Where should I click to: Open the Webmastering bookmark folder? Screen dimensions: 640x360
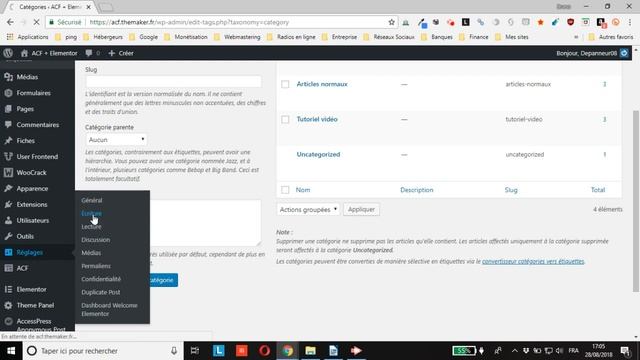click(237, 37)
